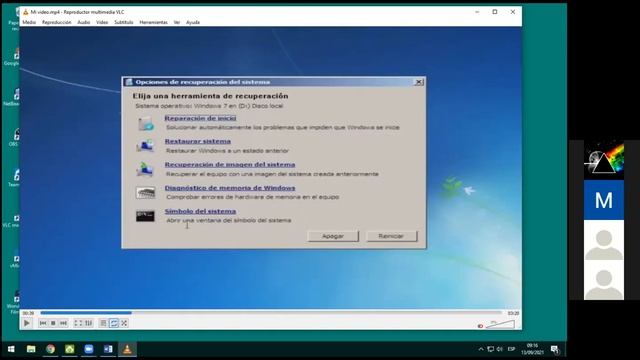Screen dimensions: 640x360
Task: Click Restaurar sistema link
Action: pos(198,141)
